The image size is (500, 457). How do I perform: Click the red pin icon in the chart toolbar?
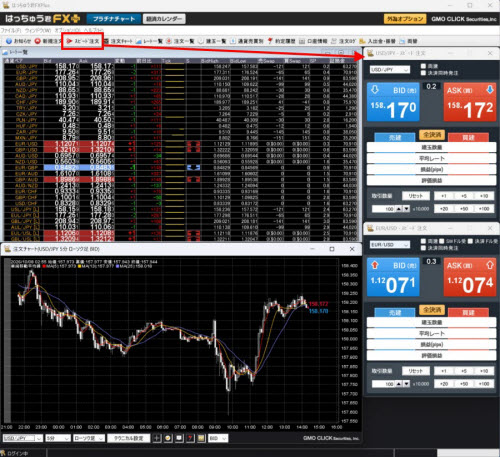coord(190,438)
